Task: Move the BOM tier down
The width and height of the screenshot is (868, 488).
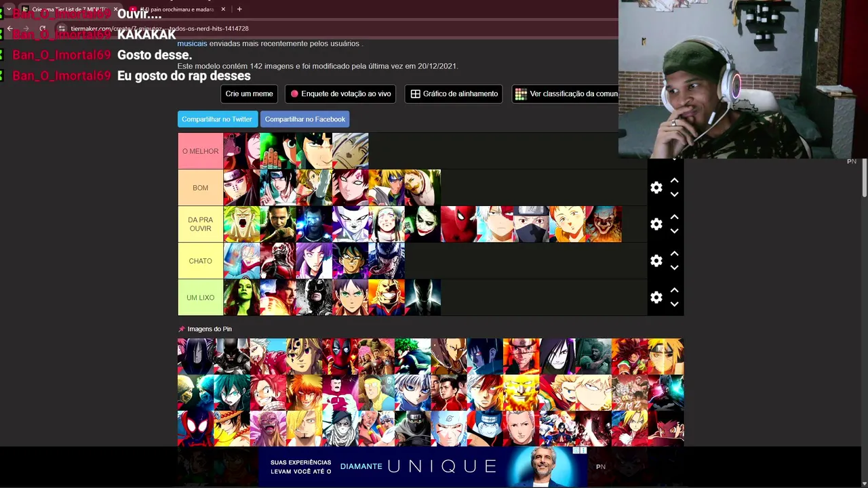Action: point(674,195)
